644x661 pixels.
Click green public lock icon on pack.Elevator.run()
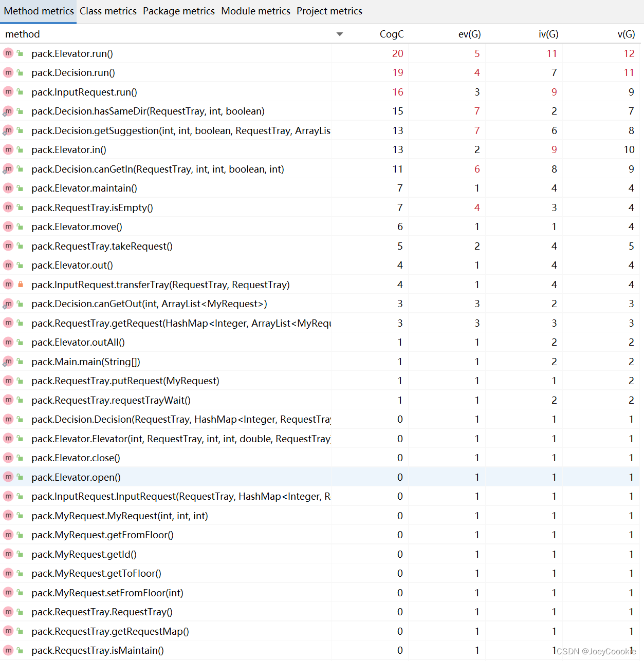(20, 53)
